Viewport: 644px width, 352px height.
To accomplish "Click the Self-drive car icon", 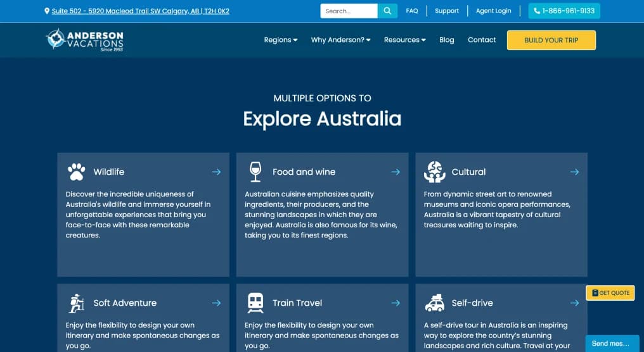I will click(435, 303).
